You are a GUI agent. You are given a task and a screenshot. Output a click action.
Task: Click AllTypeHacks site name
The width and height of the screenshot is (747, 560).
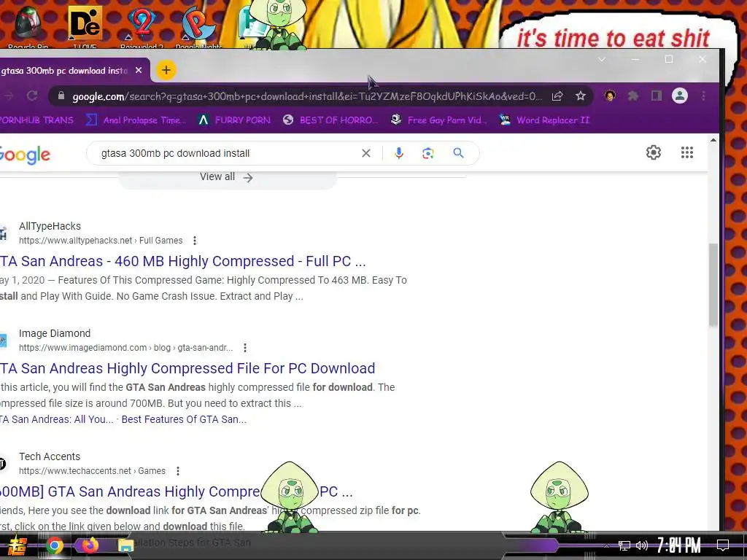point(50,226)
